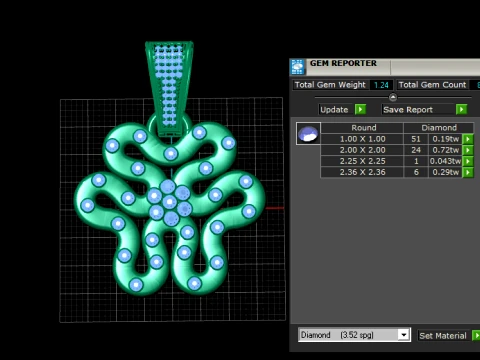Select the pendant bail with pavé gems
The image size is (480, 360).
[x=169, y=88]
